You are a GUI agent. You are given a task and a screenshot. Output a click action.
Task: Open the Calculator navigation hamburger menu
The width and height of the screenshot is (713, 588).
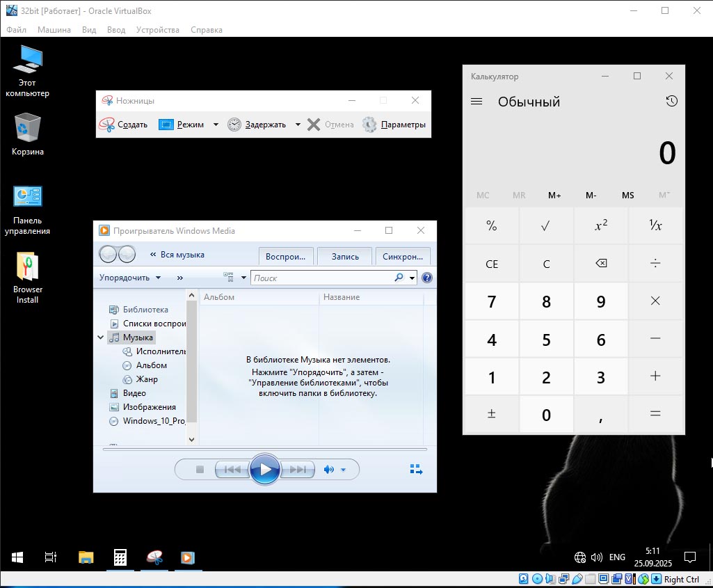(x=476, y=102)
